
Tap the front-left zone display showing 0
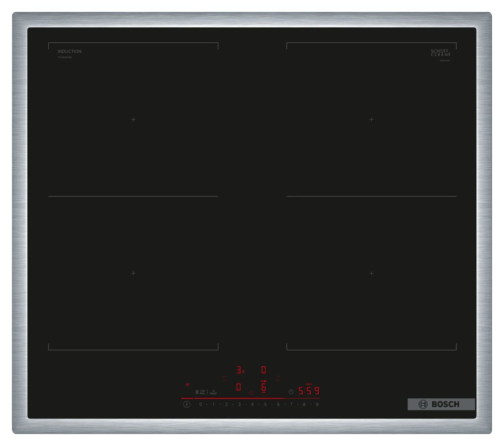(238, 387)
